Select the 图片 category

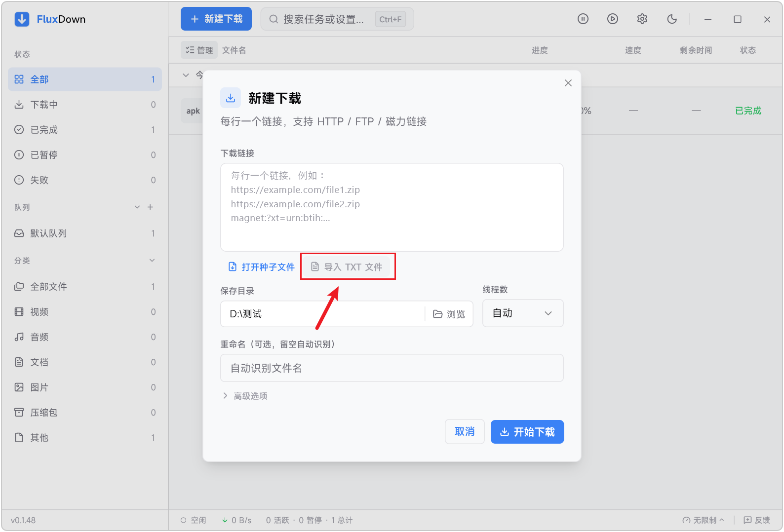85,387
